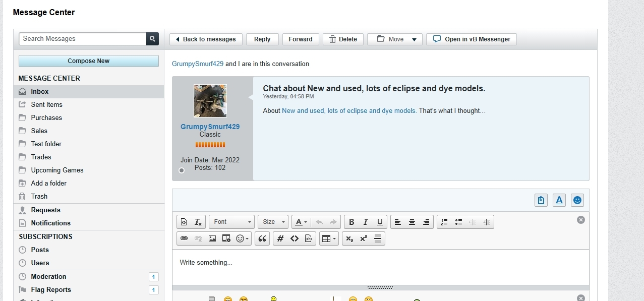Insert a bulleted list

click(x=458, y=222)
